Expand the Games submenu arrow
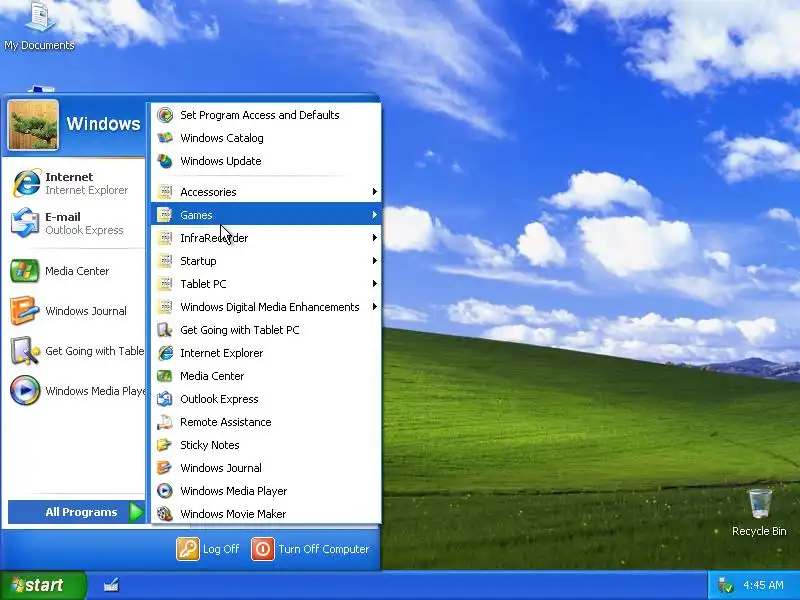Viewport: 800px width, 600px height. pyautogui.click(x=374, y=215)
